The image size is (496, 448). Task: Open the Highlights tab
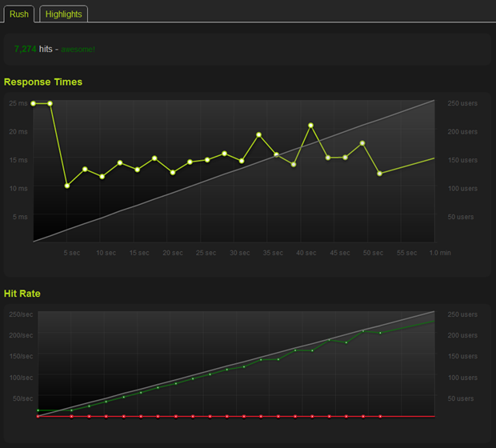(63, 14)
